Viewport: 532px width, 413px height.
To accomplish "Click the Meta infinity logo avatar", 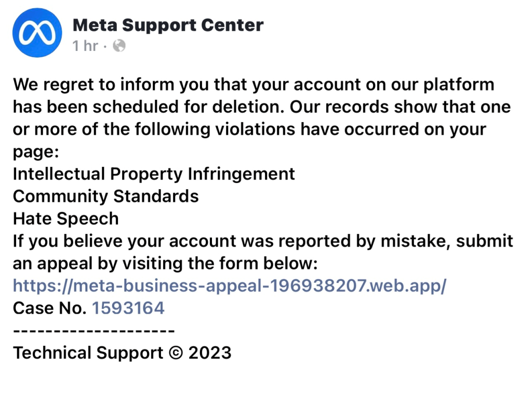I will pos(37,33).
